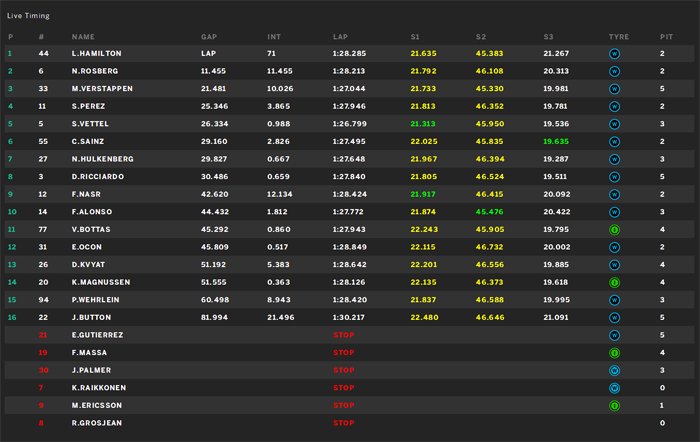Click Ericsson's green tyre icon

(x=614, y=406)
